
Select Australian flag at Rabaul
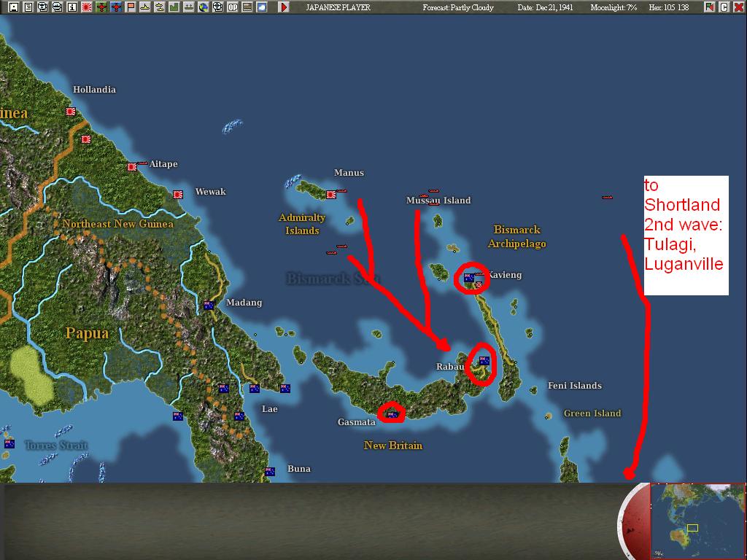484,360
